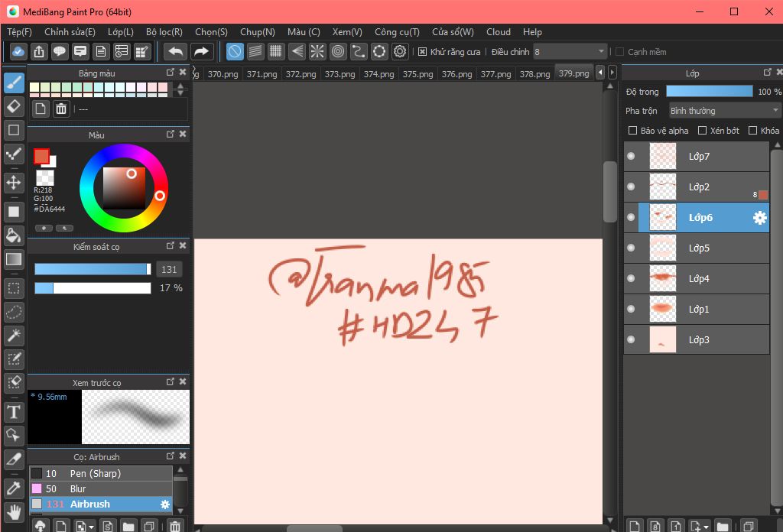
Task: Select the Pen (Sharp) brush
Action: [101, 473]
